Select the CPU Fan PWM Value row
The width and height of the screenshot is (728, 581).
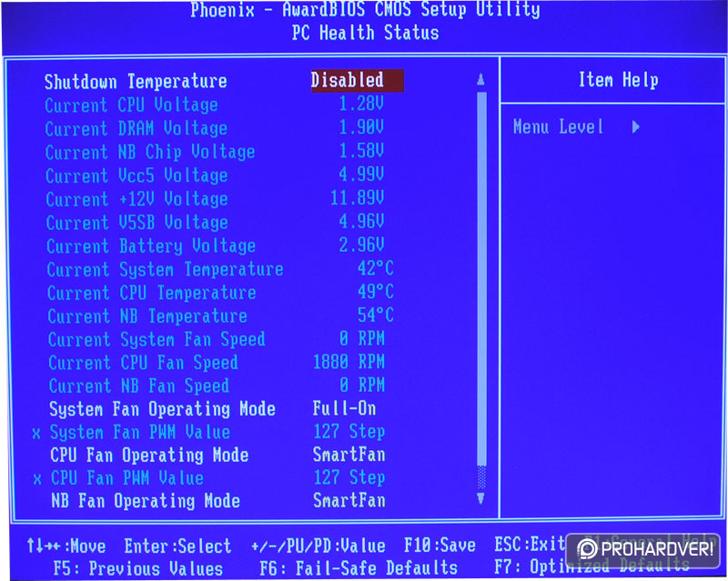pyautogui.click(x=209, y=478)
